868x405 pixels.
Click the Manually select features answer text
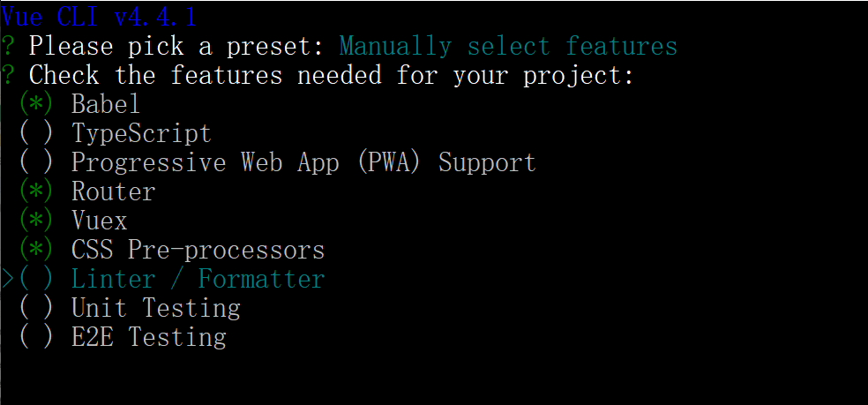coord(508,46)
